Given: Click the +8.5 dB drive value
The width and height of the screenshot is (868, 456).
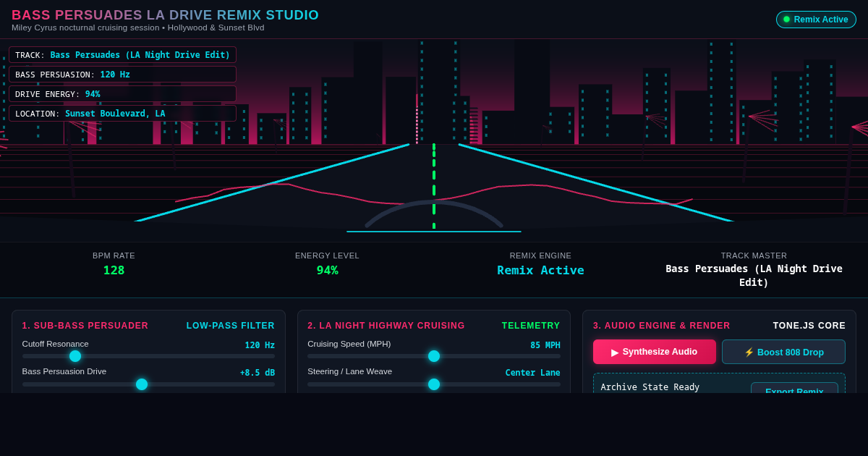Looking at the screenshot, I should pos(258,373).
